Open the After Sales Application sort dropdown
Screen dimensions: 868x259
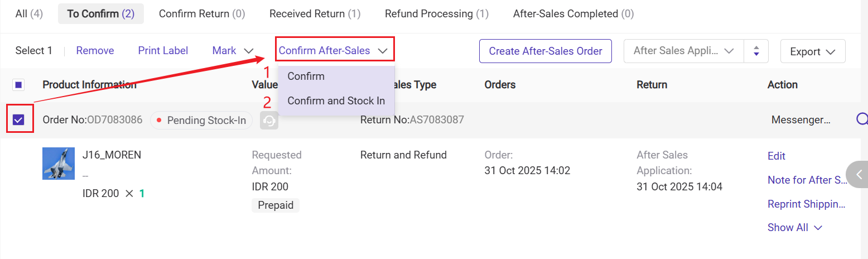click(683, 51)
